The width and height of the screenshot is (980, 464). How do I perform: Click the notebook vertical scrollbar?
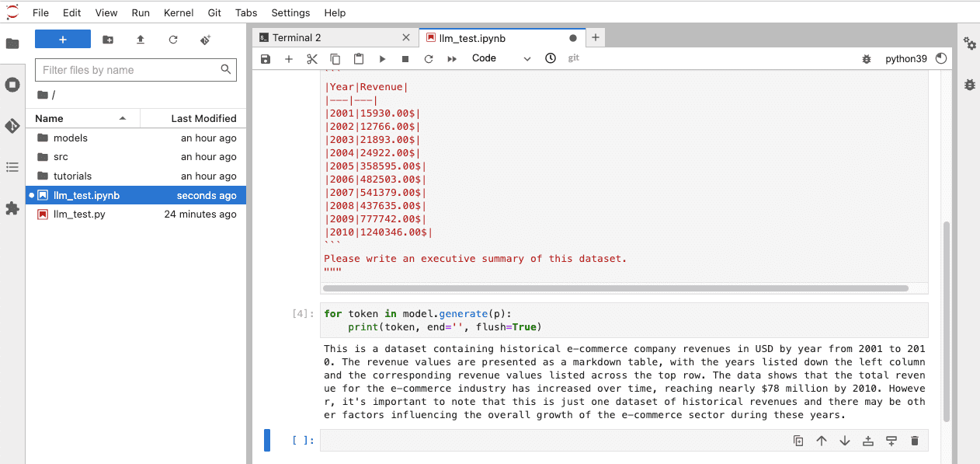click(946, 322)
